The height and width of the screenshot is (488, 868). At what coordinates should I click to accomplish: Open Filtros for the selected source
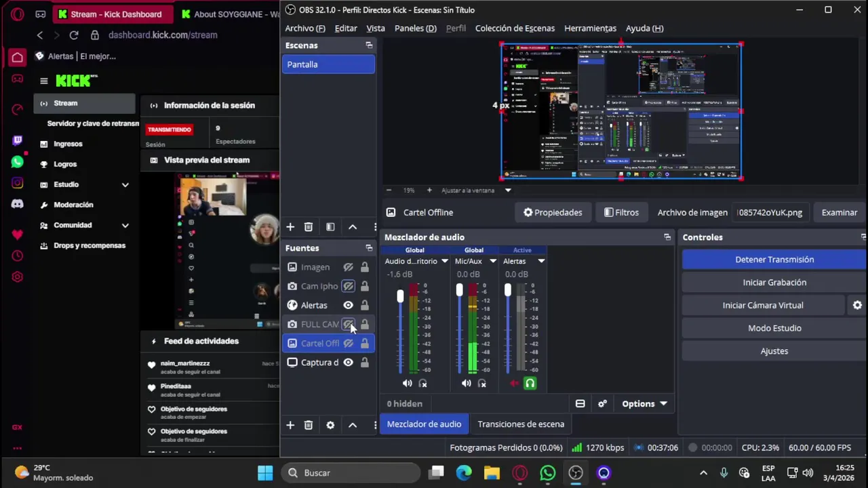point(621,213)
